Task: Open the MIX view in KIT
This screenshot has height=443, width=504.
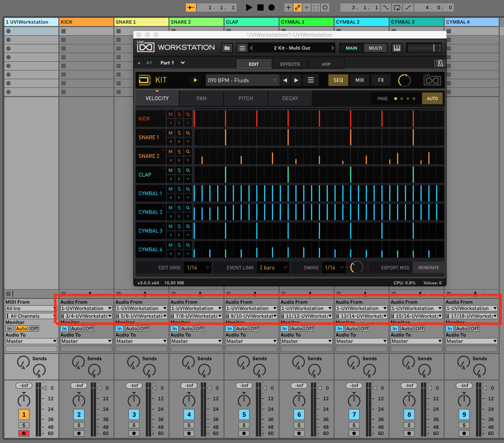Action: [x=359, y=80]
